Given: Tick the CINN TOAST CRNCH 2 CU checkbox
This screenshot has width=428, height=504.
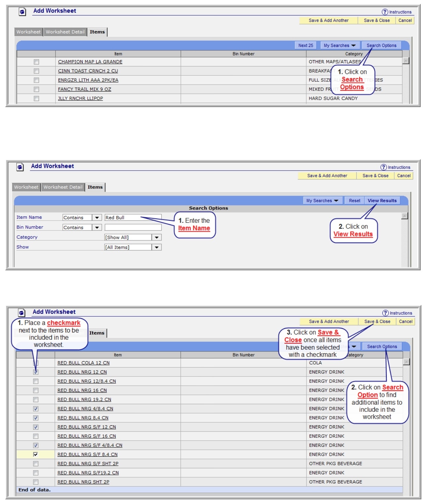Looking at the screenshot, I should point(36,71).
